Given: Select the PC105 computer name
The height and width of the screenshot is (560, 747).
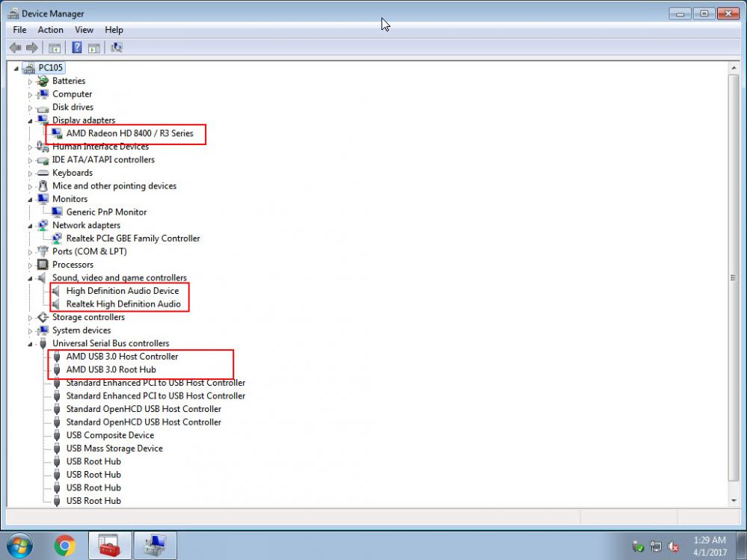Looking at the screenshot, I should pos(51,67).
